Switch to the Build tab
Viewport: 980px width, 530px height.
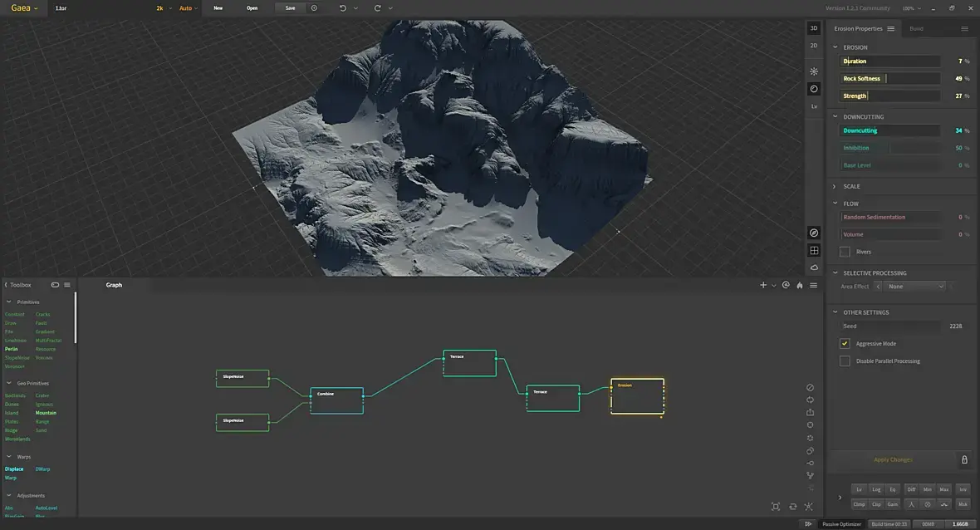[x=916, y=28]
